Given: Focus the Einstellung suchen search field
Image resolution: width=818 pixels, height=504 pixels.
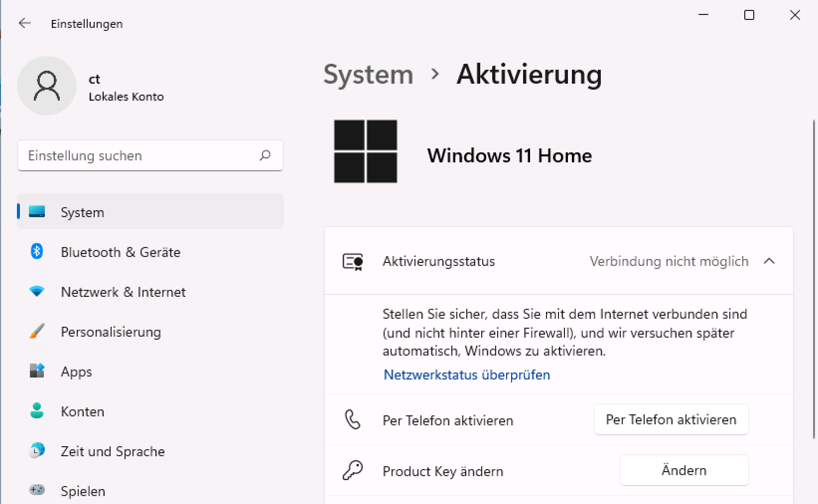Looking at the screenshot, I should [x=139, y=155].
